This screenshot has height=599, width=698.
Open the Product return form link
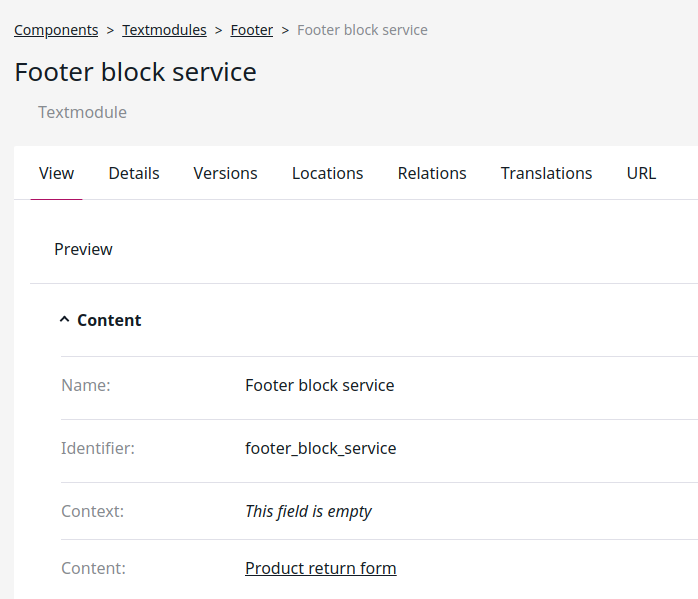click(321, 568)
